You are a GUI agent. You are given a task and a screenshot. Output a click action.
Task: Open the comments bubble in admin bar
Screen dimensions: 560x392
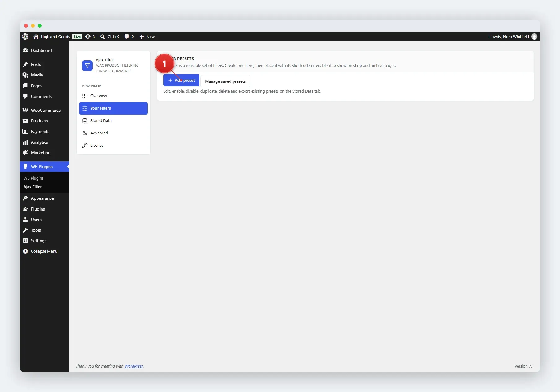click(x=126, y=37)
